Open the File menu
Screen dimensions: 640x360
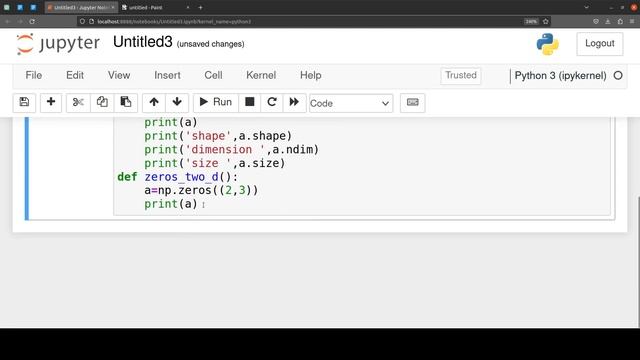pyautogui.click(x=33, y=76)
